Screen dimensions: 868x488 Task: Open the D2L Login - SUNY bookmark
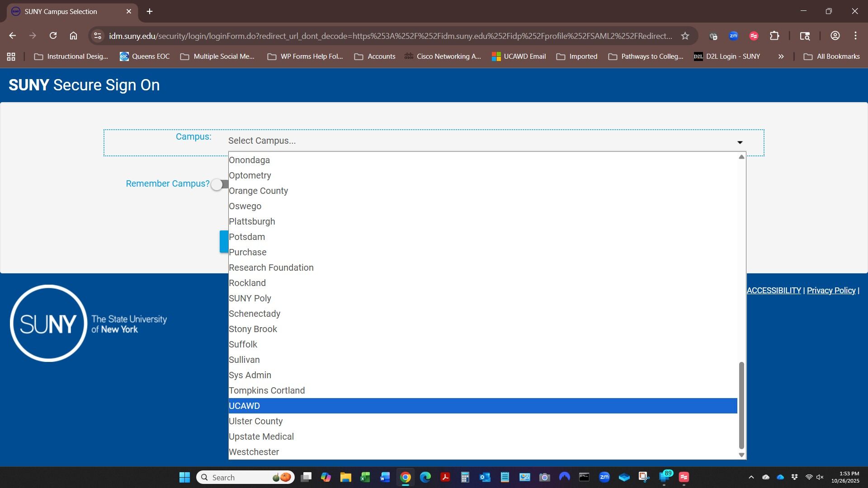pos(727,56)
